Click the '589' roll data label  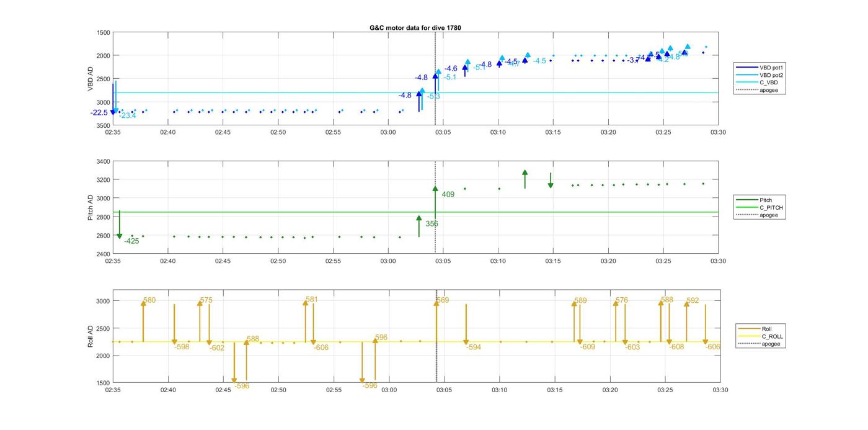pos(580,300)
